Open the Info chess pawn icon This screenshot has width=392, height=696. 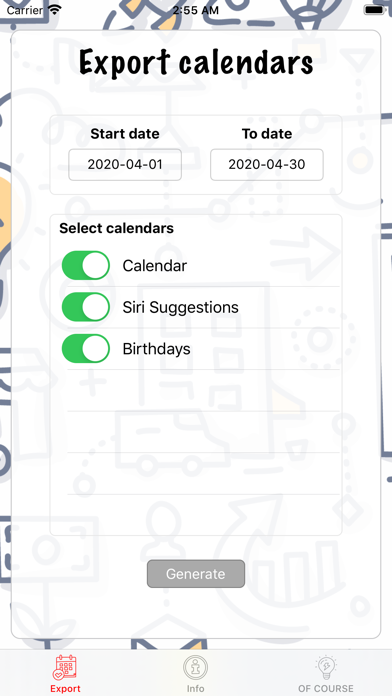pos(195,668)
